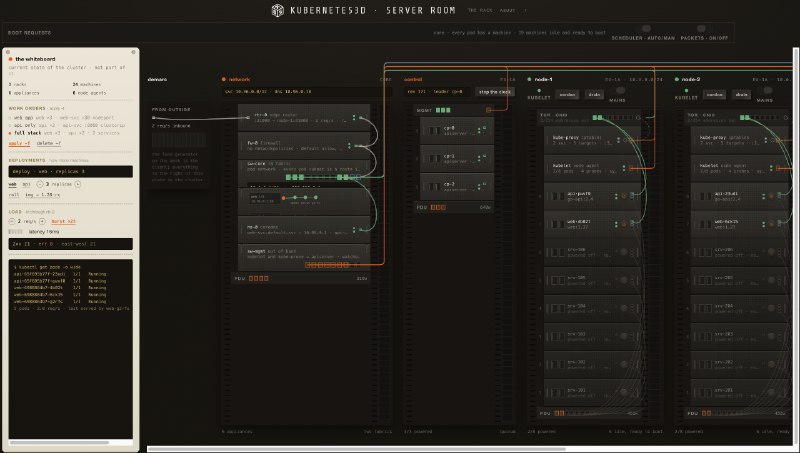The width and height of the screenshot is (800, 453).
Task: Click the "roll" link under deployments
Action: [14, 195]
